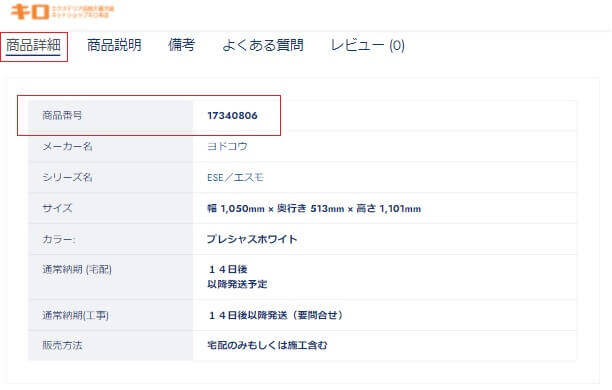The width and height of the screenshot is (612, 390).
Task: Select product number 17340806
Action: click(232, 116)
